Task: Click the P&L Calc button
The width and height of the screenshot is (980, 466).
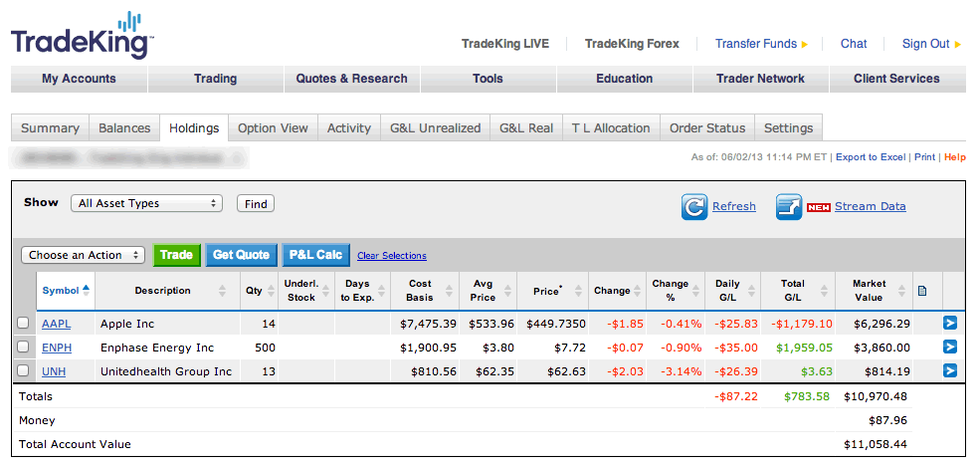Action: point(315,255)
